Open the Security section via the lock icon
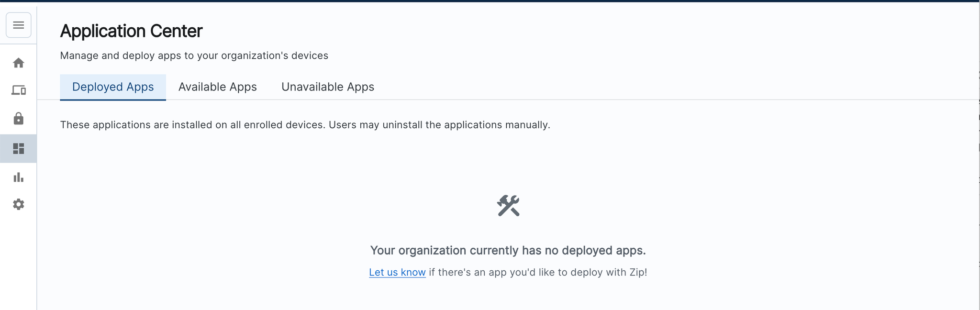980x310 pixels. 19,119
